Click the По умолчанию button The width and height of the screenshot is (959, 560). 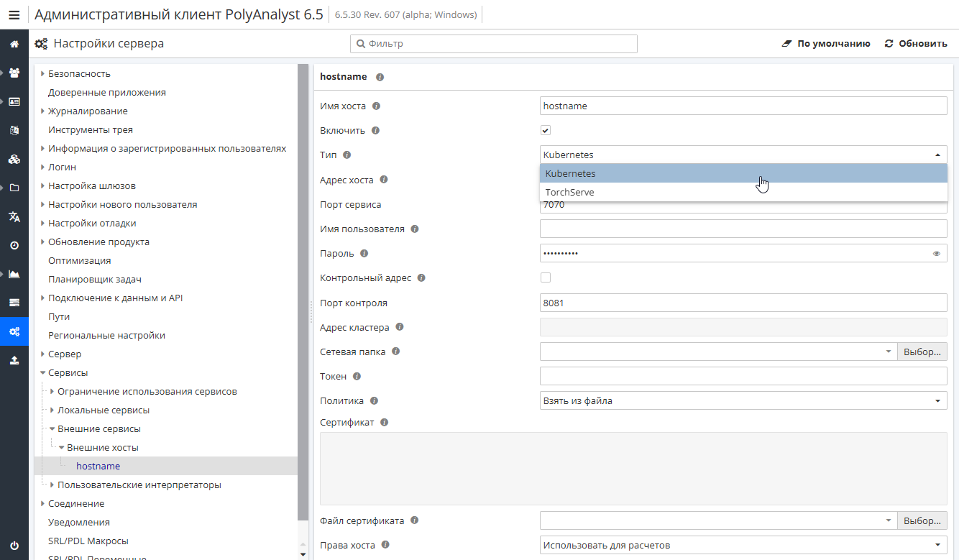click(x=826, y=44)
